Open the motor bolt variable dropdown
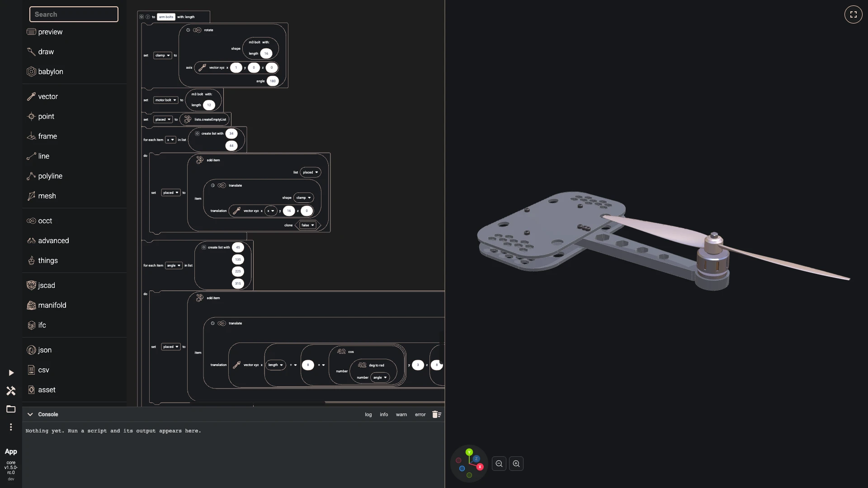This screenshot has height=488, width=868. [x=166, y=100]
